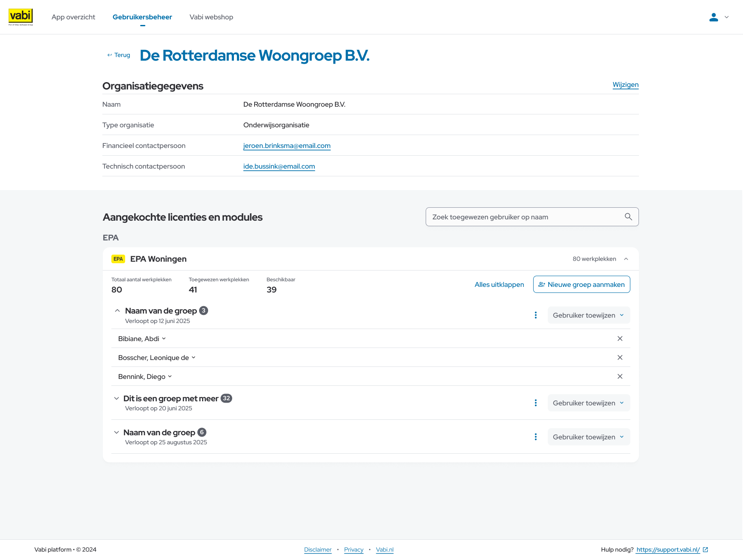Image resolution: width=743 pixels, height=560 pixels.
Task: Open Gebruiker toewijzen dropdown for first group
Action: pyautogui.click(x=588, y=315)
